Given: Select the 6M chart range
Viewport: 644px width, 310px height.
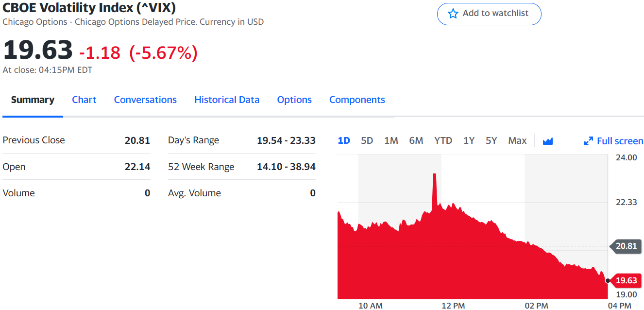Looking at the screenshot, I should [x=416, y=140].
